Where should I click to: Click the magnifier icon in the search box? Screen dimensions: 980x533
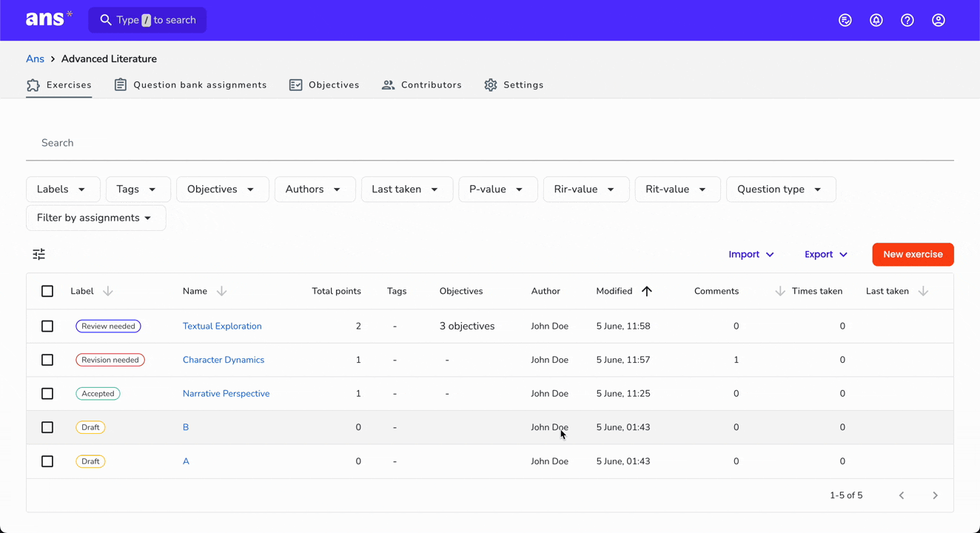click(106, 20)
